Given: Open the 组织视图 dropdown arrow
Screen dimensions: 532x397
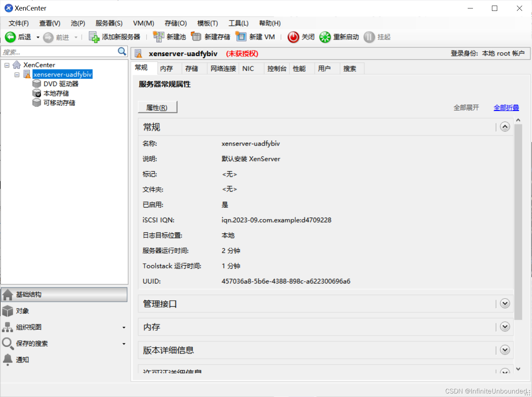Looking at the screenshot, I should 124,327.
